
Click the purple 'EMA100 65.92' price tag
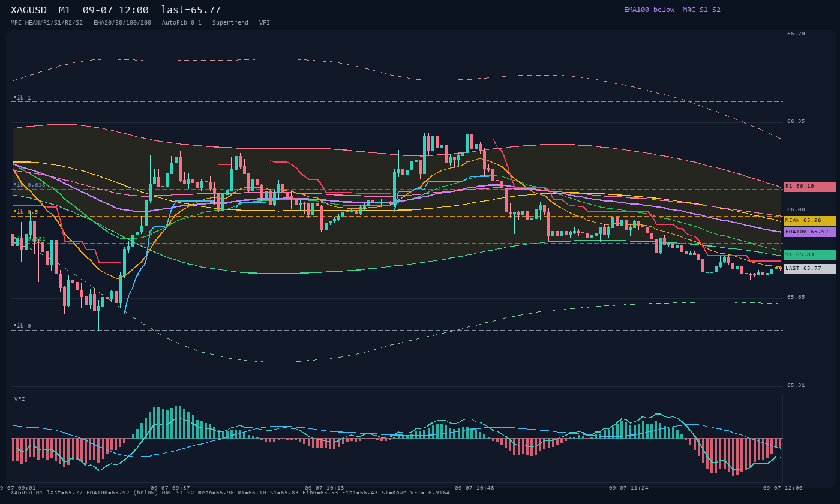tap(809, 232)
